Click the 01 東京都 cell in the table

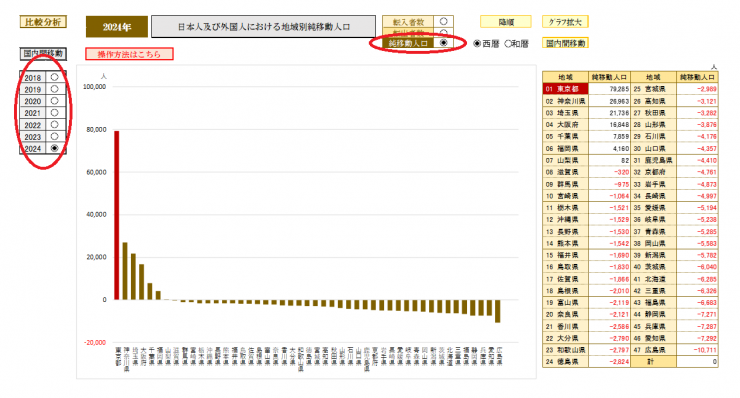pos(565,89)
